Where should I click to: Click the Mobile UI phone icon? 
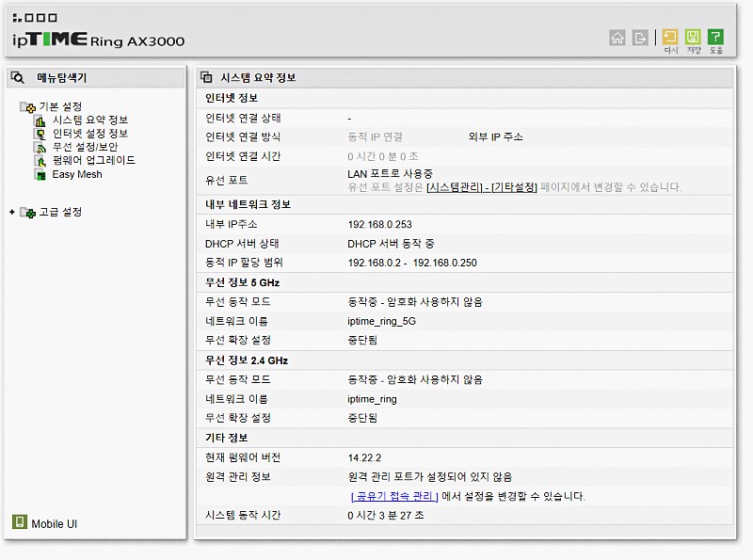click(x=20, y=522)
